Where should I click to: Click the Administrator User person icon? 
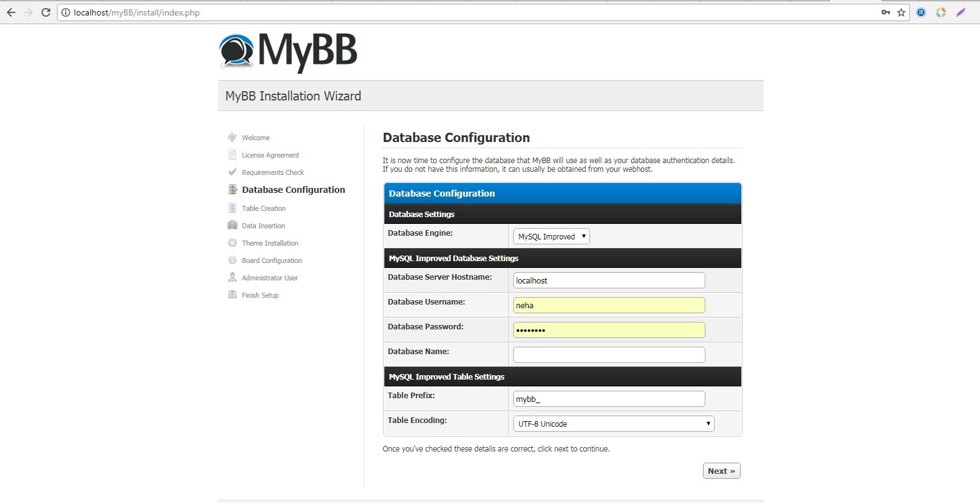(x=232, y=277)
